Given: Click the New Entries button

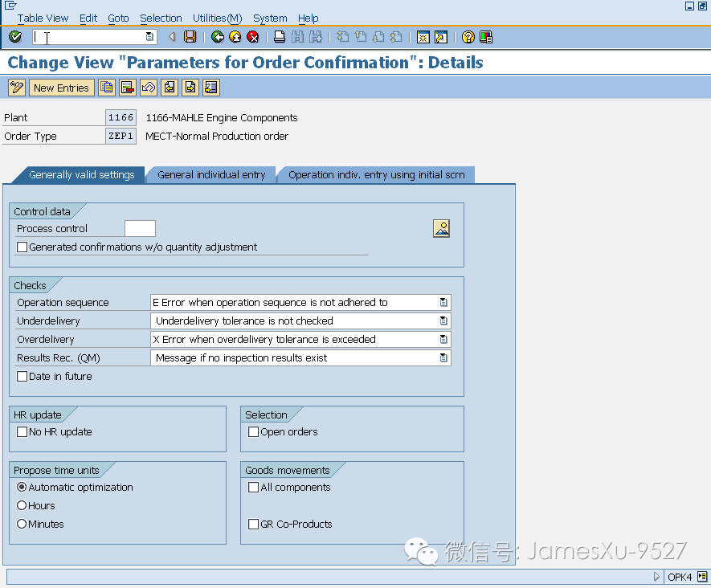Looking at the screenshot, I should click(x=61, y=88).
